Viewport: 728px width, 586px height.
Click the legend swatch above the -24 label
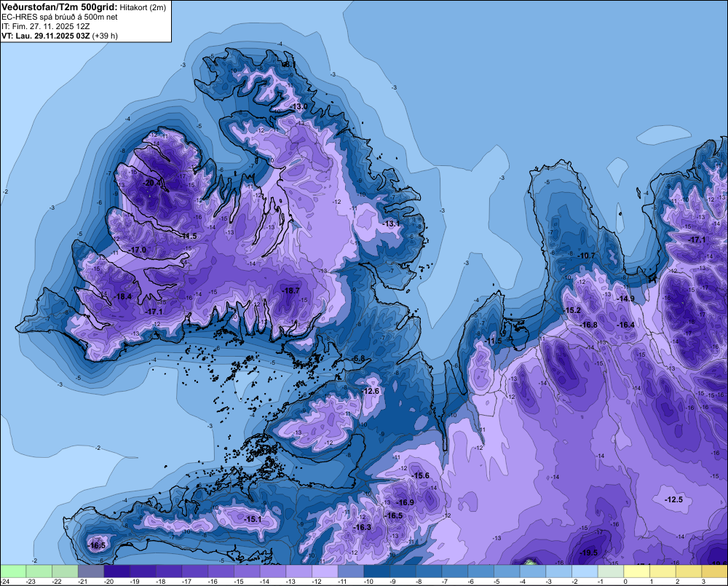[x=13, y=571]
